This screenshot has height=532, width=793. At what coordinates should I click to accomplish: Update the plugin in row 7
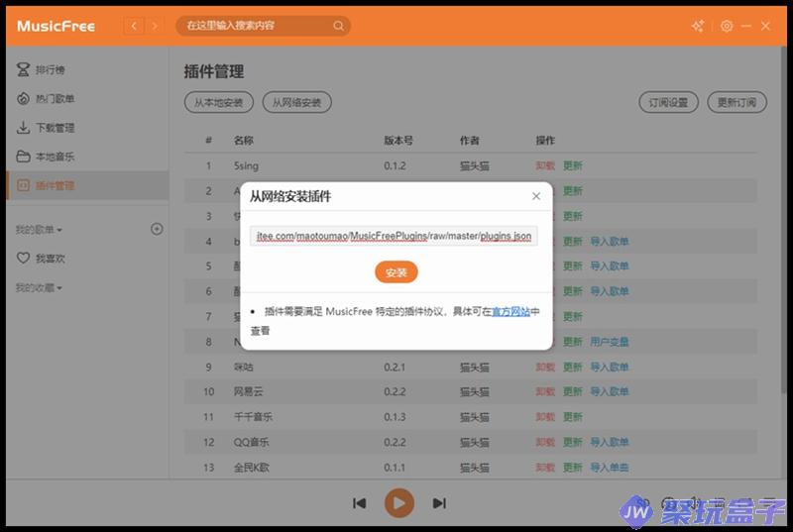573,317
